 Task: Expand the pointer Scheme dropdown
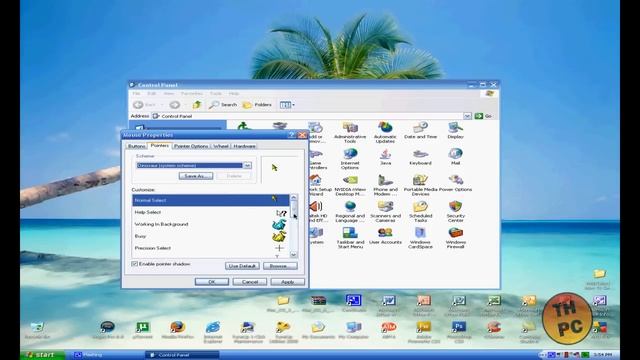[247, 165]
